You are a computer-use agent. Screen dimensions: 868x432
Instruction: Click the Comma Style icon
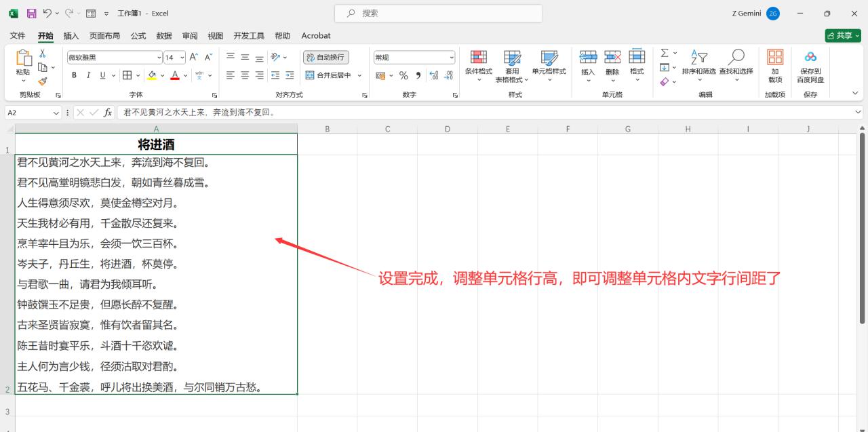(418, 75)
